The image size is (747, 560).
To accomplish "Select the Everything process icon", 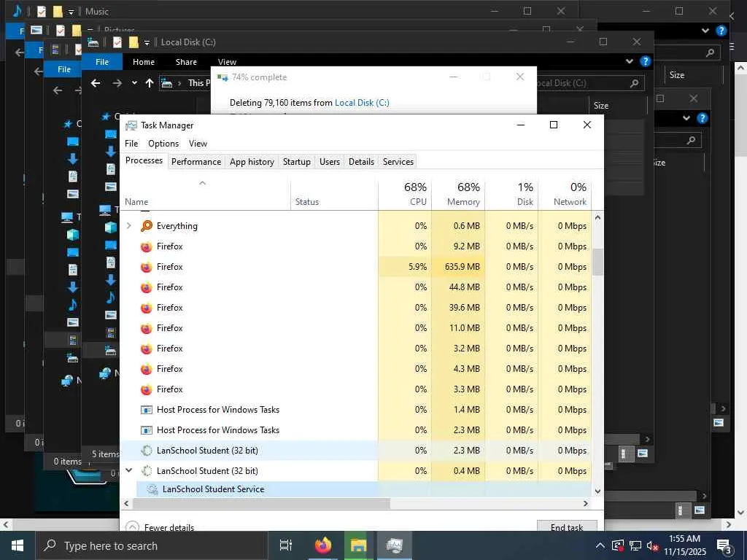I will coord(146,226).
